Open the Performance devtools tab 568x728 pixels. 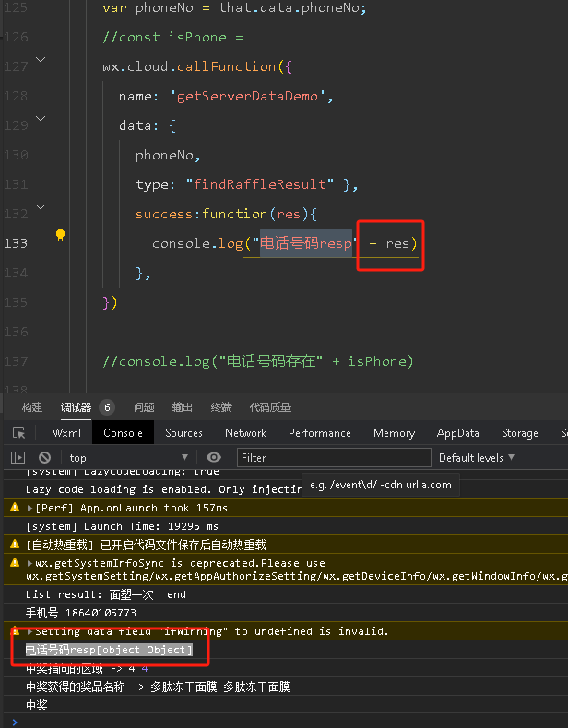tap(320, 433)
